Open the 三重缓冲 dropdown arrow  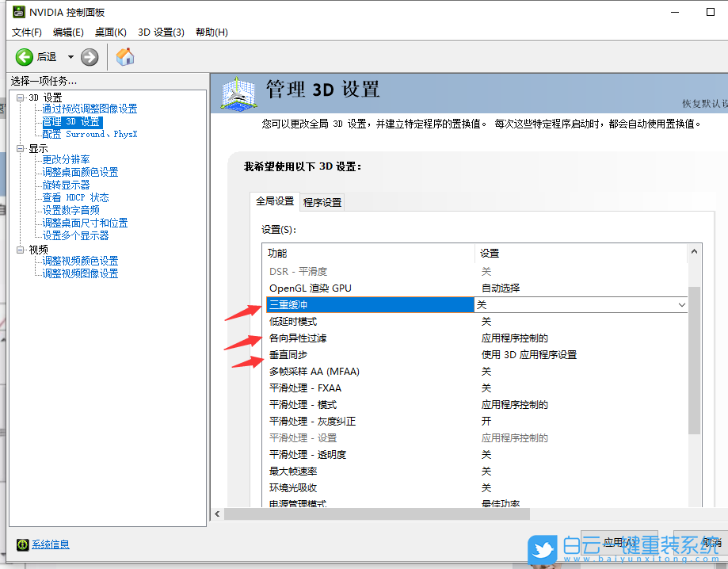(681, 304)
